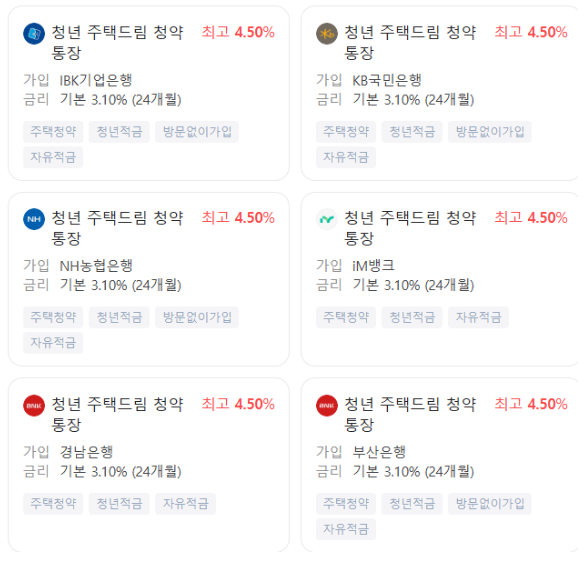Viewport: 587px width, 584px height.
Task: Select the 방문없이가입 tag in 부산은행 card
Action: tap(490, 504)
